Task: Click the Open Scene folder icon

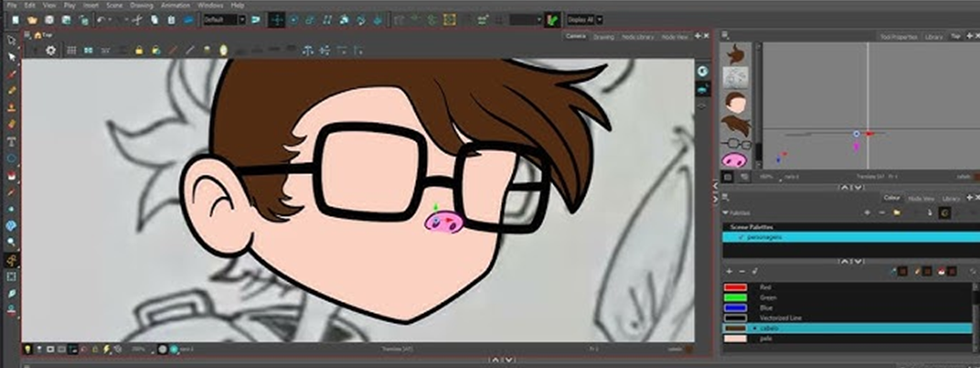Action: 33,20
